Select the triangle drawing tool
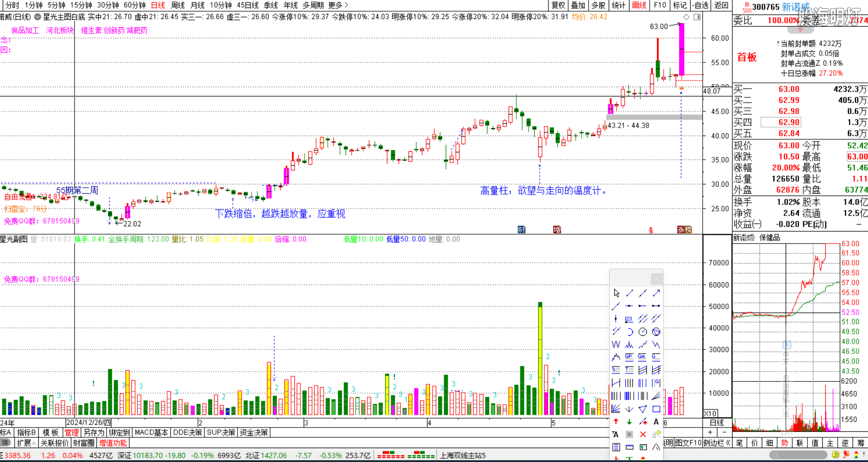This screenshot has width=868, height=462. click(643, 409)
